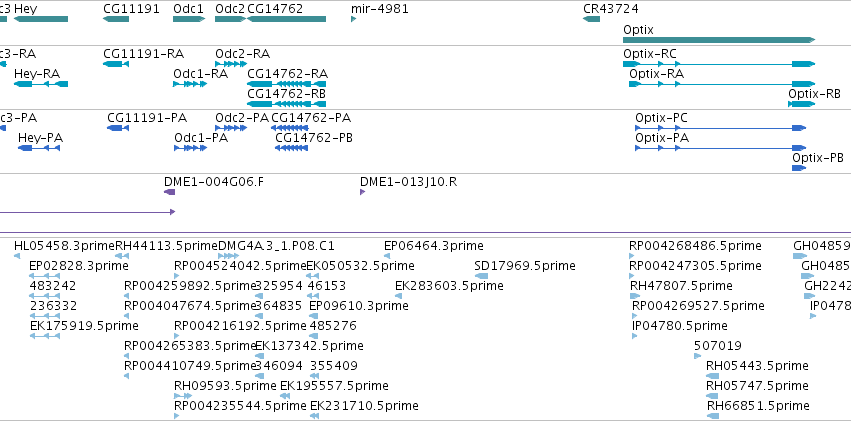Viewport: 851px width, 421px height.
Task: Select the Odc1 gene glyph
Action: pos(189,19)
